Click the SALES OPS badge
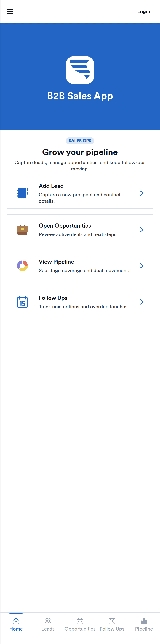Screen dimensions: 160x644 (x=80, y=141)
